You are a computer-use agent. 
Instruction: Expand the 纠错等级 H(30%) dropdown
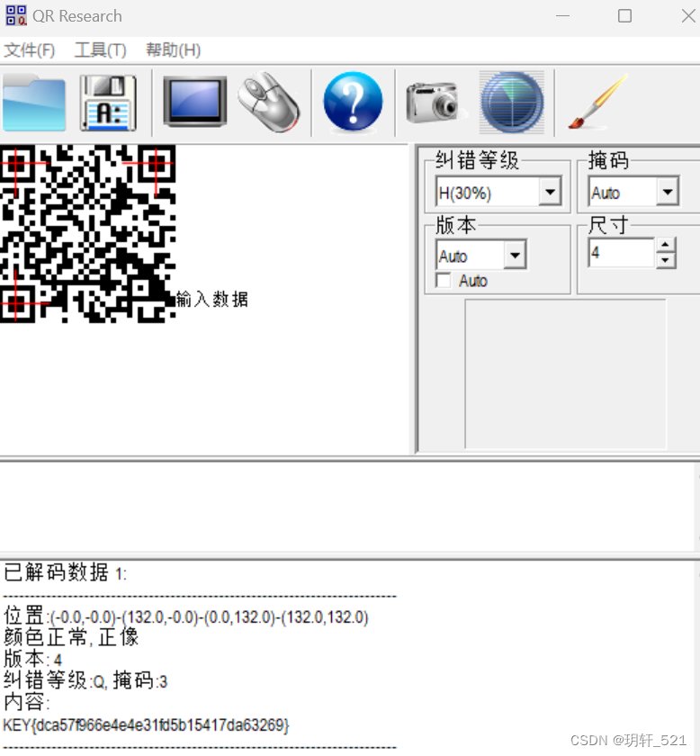point(550,192)
